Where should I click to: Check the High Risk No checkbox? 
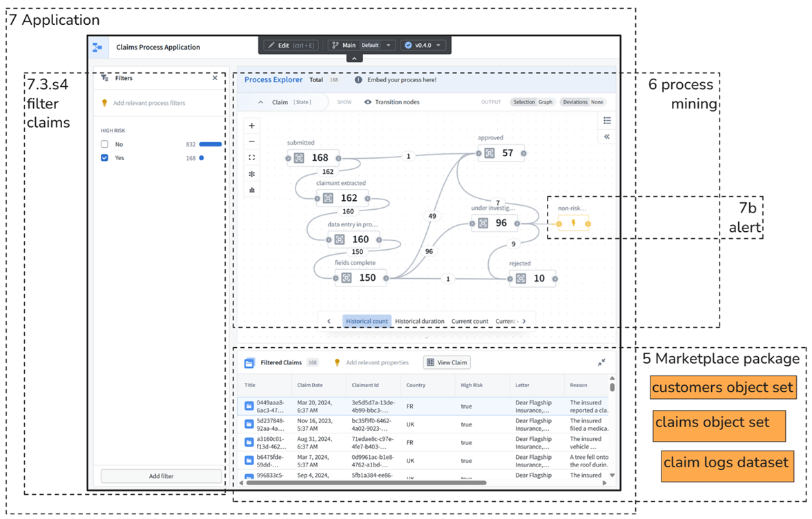(x=105, y=144)
